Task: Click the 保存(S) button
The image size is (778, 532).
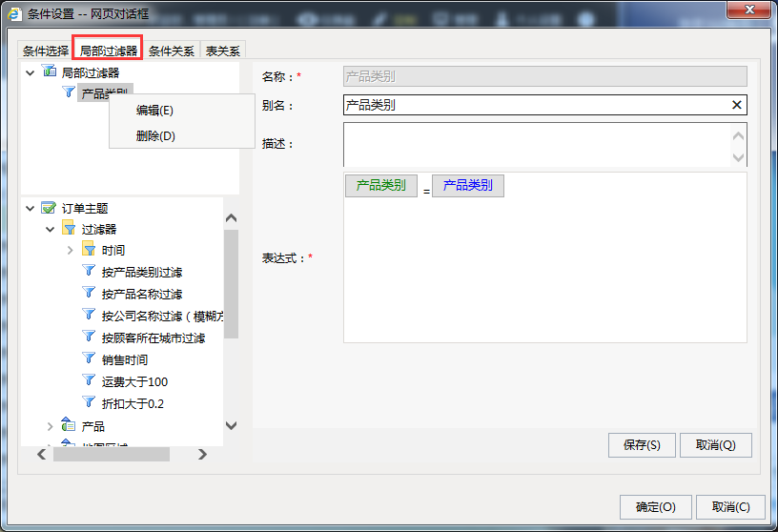Action: [642, 444]
